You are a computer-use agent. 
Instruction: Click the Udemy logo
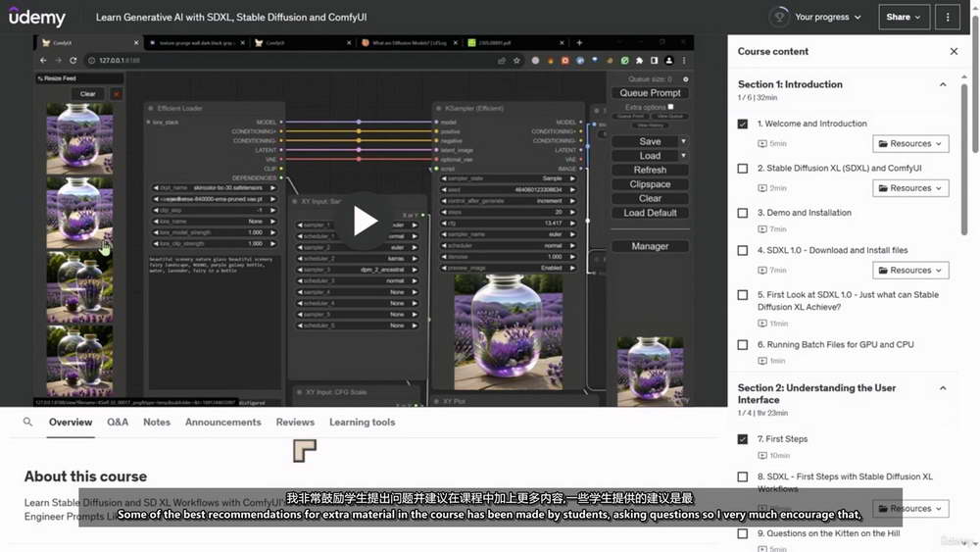click(x=37, y=17)
